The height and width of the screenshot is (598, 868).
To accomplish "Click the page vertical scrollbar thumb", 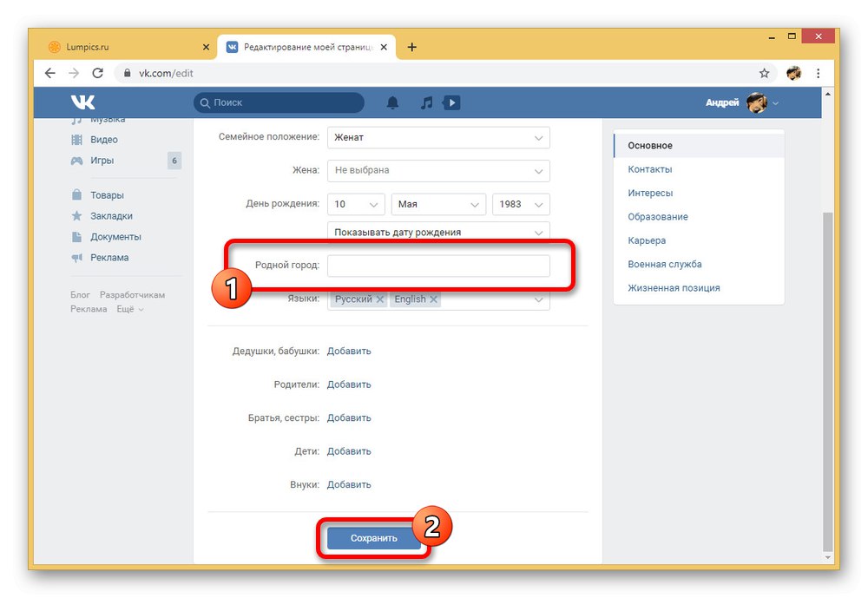I will (827, 382).
